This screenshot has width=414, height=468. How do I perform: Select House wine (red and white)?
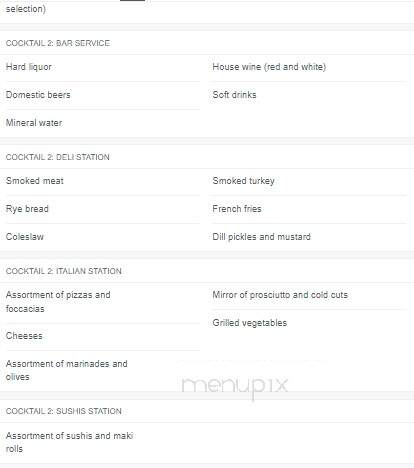tap(269, 67)
